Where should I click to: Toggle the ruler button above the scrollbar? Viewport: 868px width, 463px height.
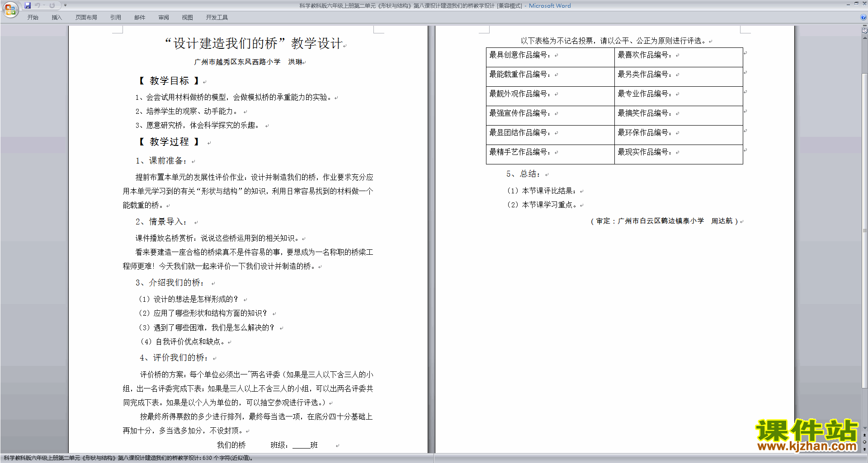tap(864, 31)
